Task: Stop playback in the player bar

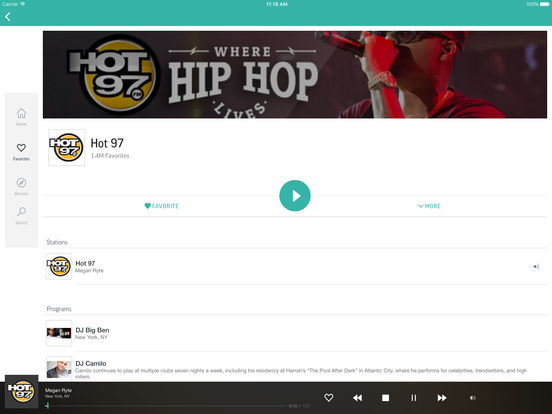Action: click(x=385, y=398)
